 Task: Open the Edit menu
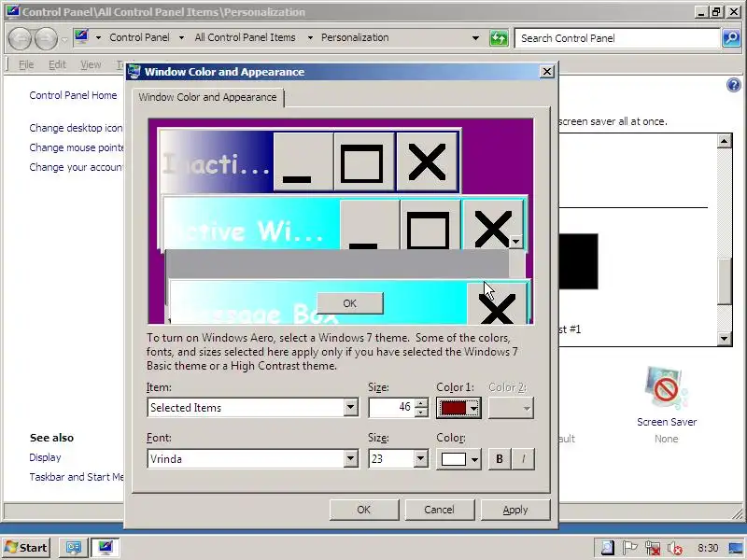(x=57, y=64)
